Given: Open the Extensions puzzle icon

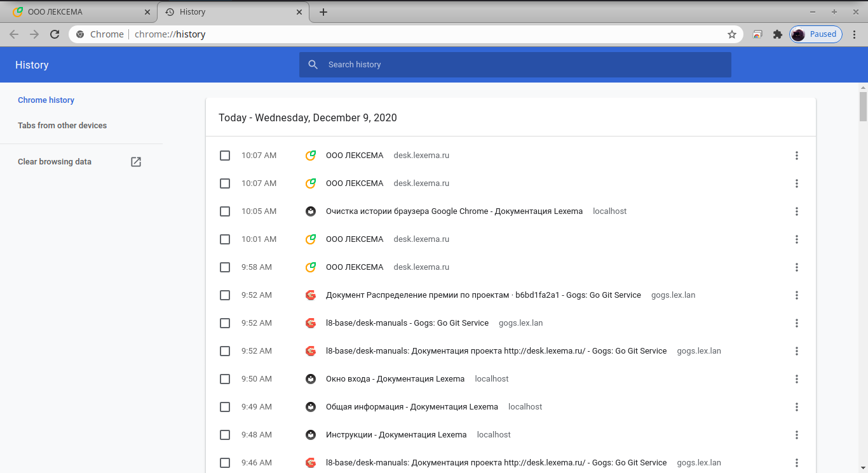Looking at the screenshot, I should (777, 34).
